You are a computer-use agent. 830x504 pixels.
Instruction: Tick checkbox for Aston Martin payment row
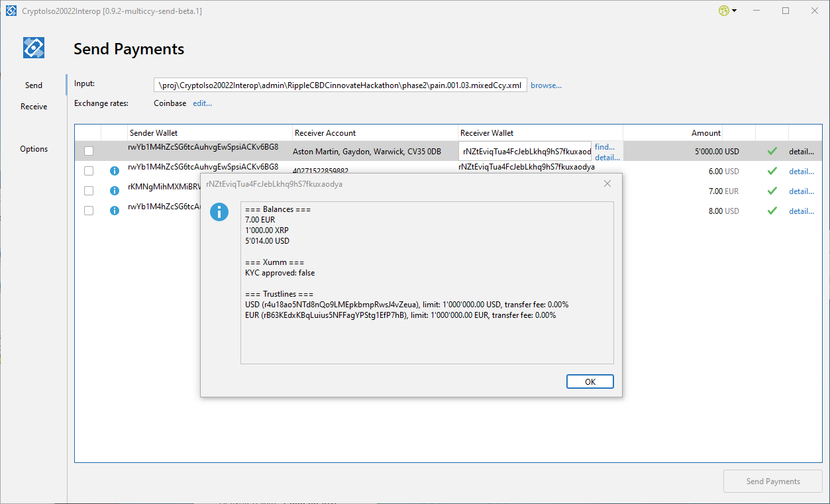[89, 152]
